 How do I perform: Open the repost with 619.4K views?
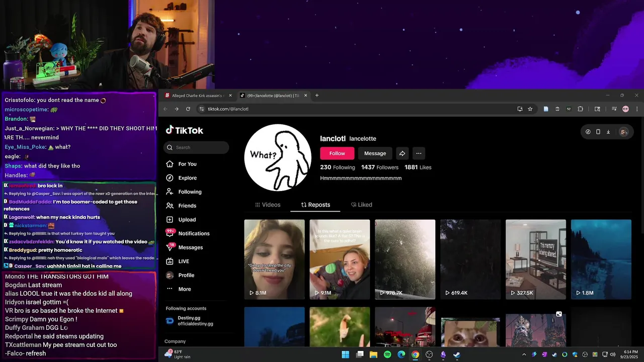[x=470, y=259]
